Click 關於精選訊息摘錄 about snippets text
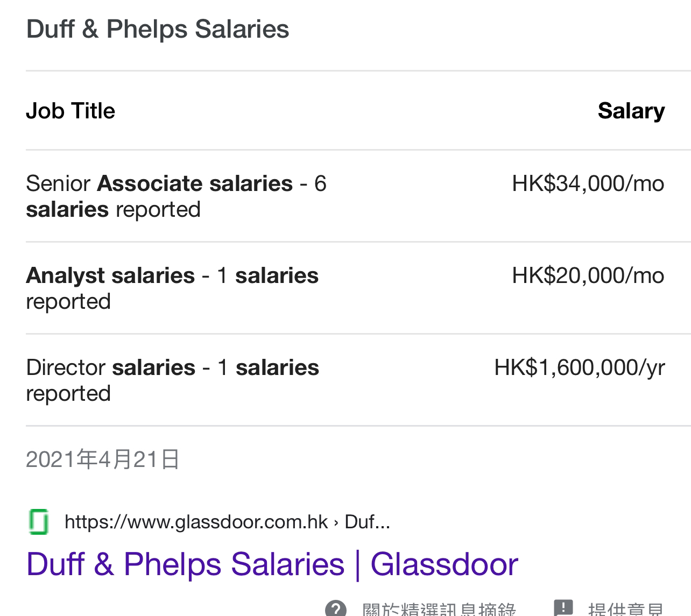The width and height of the screenshot is (691, 616). pos(439,610)
